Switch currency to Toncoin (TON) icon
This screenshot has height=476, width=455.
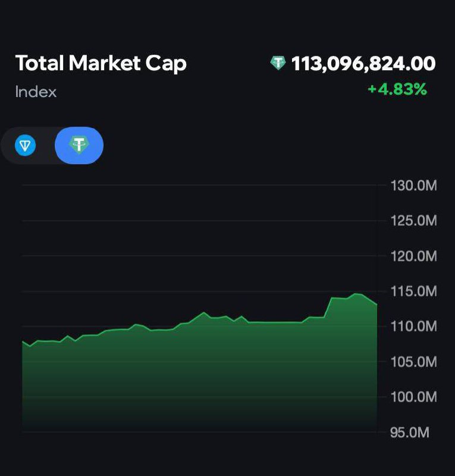pos(26,145)
